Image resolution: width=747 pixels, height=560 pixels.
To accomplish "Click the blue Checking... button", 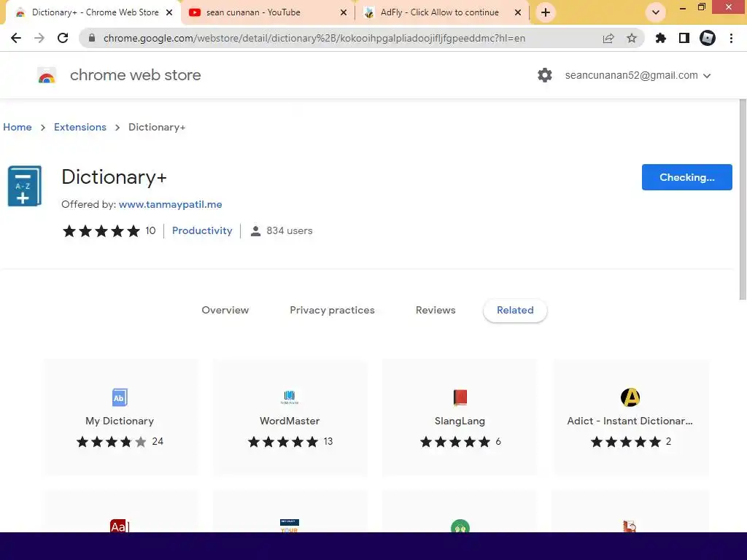I will pos(686,177).
